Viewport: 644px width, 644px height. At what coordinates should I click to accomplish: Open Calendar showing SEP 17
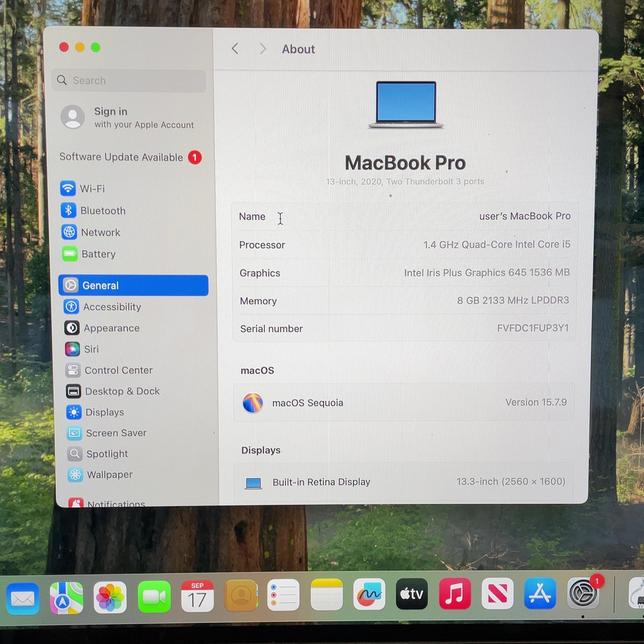pyautogui.click(x=197, y=596)
